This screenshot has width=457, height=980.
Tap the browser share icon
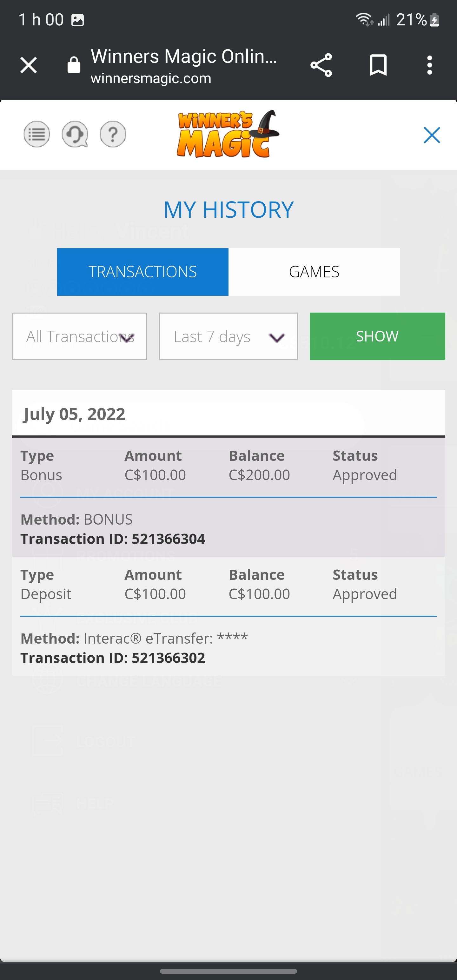point(321,65)
